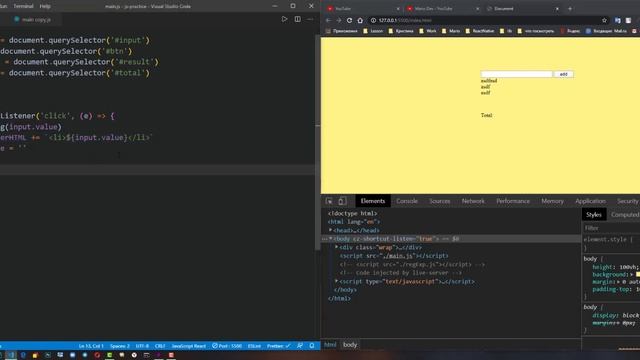Click the add button on the page
This screenshot has width=640, height=360.
(x=564, y=74)
